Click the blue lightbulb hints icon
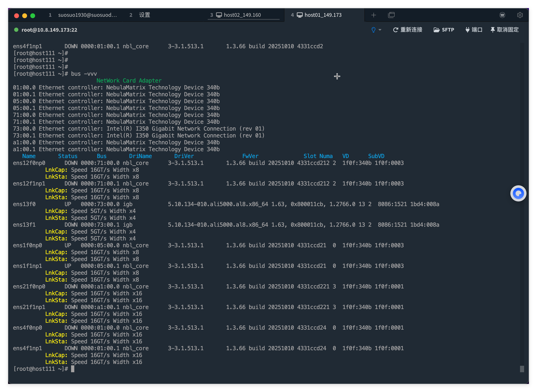The width and height of the screenshot is (537, 392). click(x=373, y=30)
